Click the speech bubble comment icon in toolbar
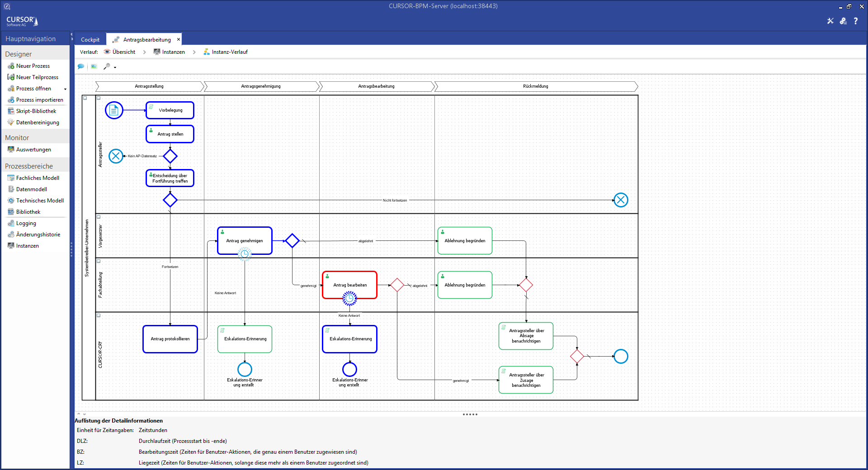Screen dimensions: 868x470 pos(81,66)
